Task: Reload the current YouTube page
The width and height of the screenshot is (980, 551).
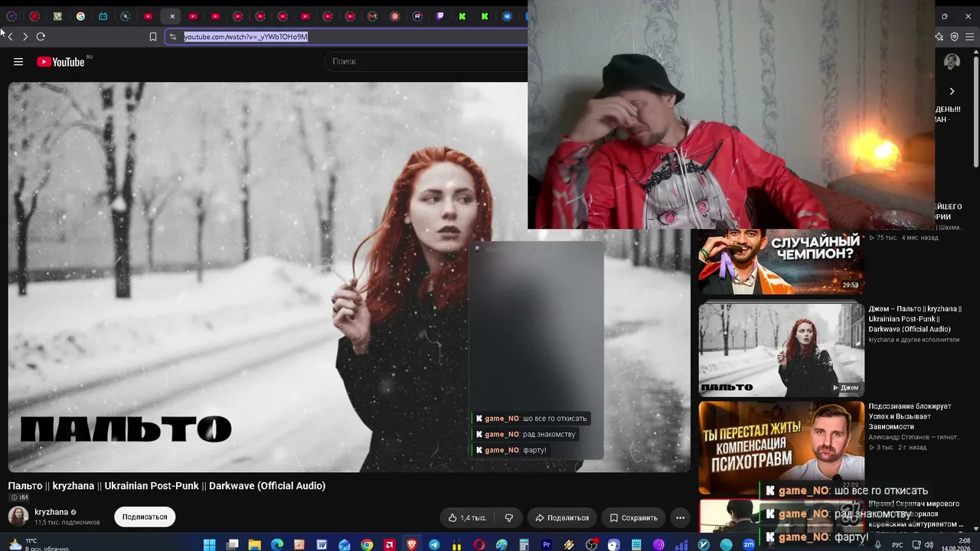Action: [x=41, y=37]
